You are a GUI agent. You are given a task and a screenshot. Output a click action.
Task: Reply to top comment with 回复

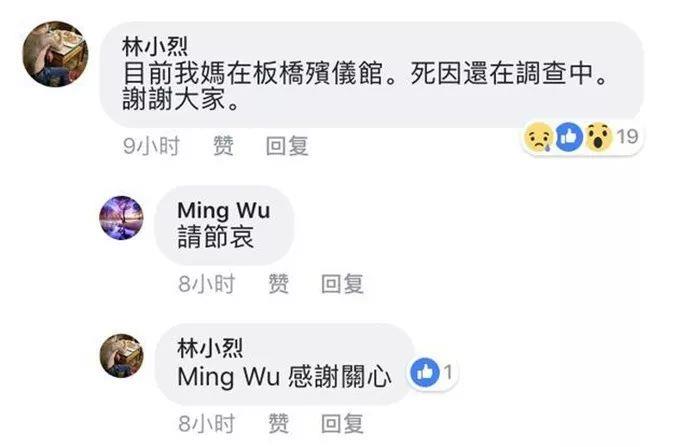(287, 146)
